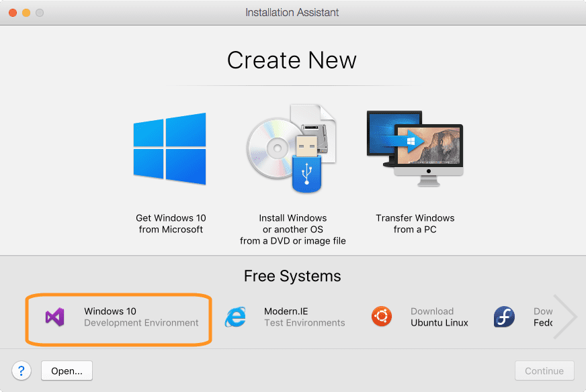Viewport: 586px width, 392px height.
Task: Click the Continue button
Action: click(x=544, y=371)
